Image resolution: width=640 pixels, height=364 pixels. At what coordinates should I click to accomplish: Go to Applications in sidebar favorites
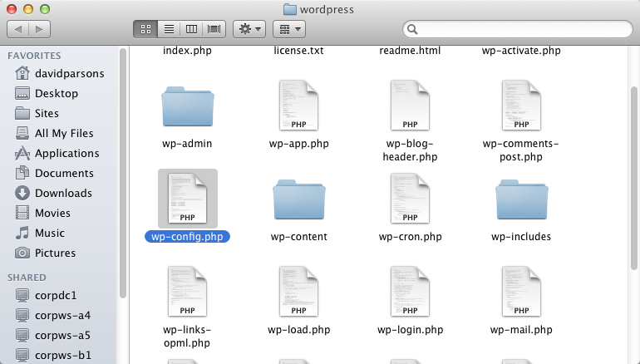(66, 153)
